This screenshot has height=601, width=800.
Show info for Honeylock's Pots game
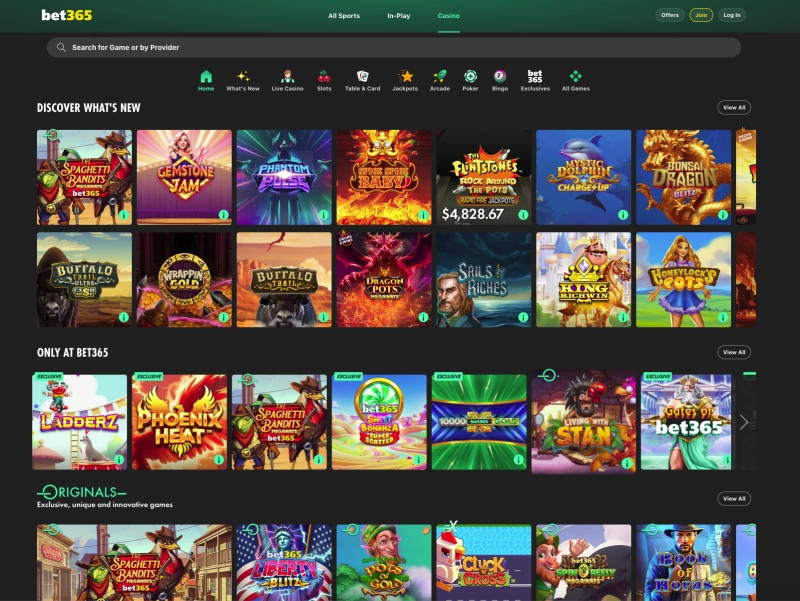pos(722,317)
